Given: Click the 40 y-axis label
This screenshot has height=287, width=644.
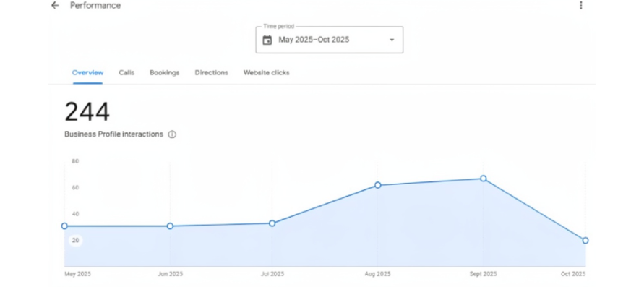Looking at the screenshot, I should point(75,214).
